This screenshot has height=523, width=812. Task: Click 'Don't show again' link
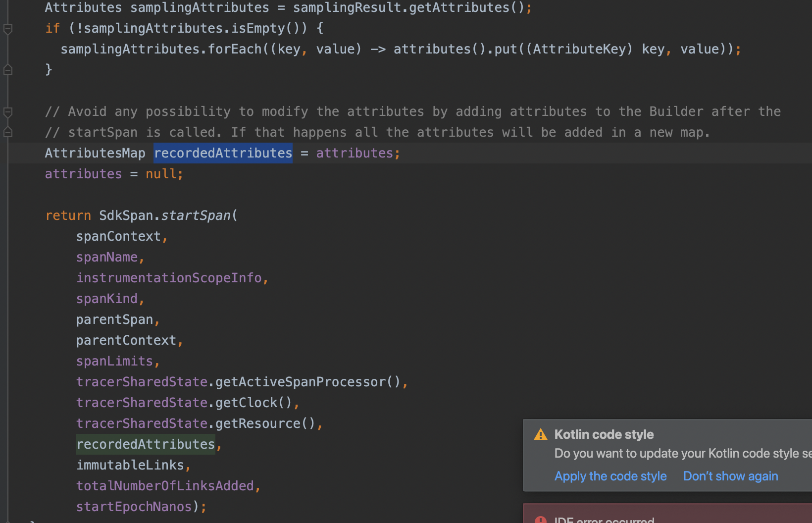pyautogui.click(x=731, y=476)
